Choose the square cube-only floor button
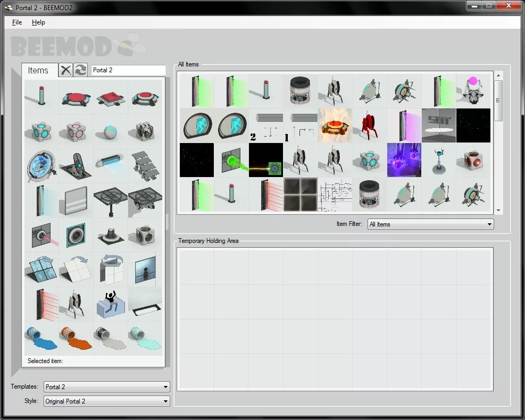This screenshot has height=420, width=525. pos(111,96)
